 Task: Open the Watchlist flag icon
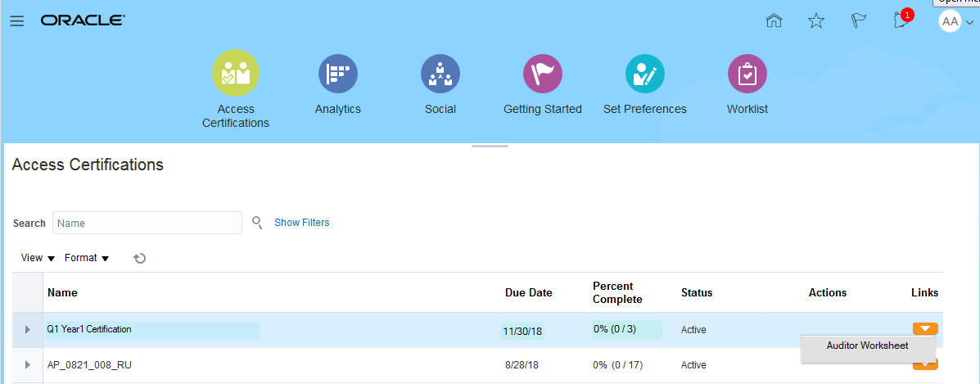point(859,21)
